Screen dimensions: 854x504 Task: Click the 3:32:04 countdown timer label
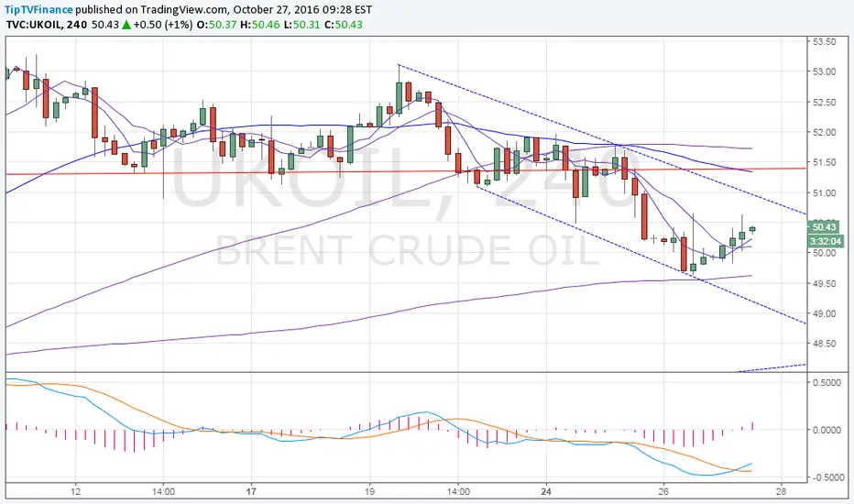826,241
